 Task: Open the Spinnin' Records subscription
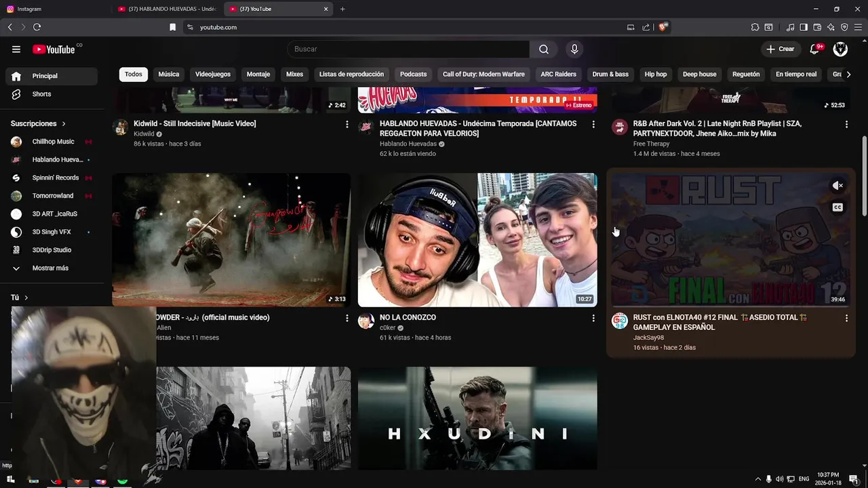(x=52, y=178)
